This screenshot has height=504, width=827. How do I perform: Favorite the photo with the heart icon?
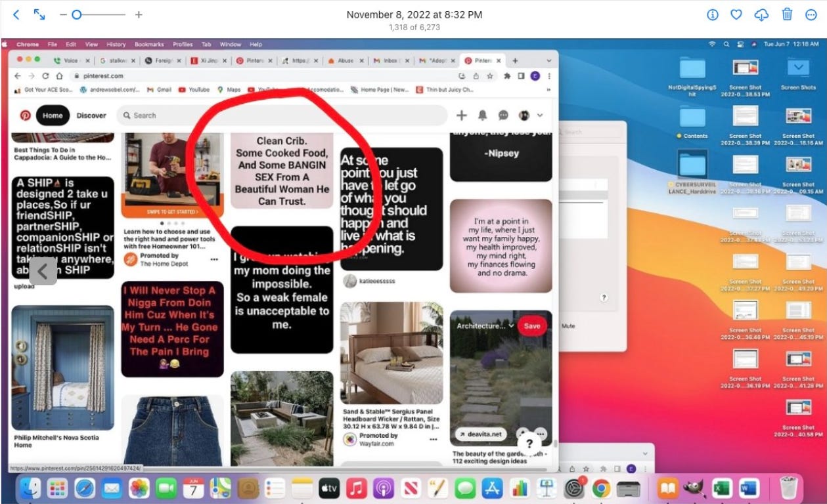[x=737, y=14]
